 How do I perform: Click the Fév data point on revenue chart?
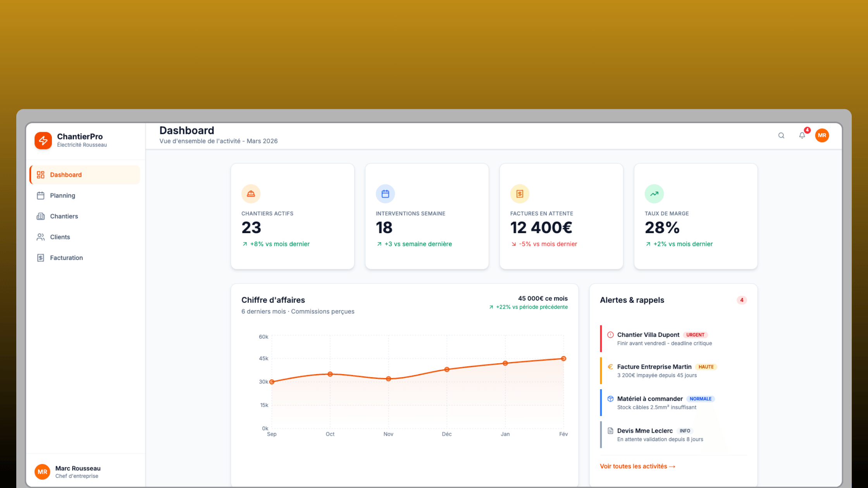(563, 358)
